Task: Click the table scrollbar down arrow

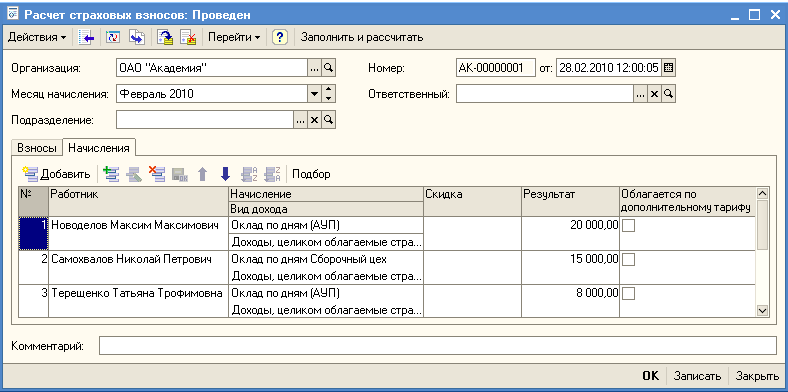Action: pyautogui.click(x=762, y=311)
